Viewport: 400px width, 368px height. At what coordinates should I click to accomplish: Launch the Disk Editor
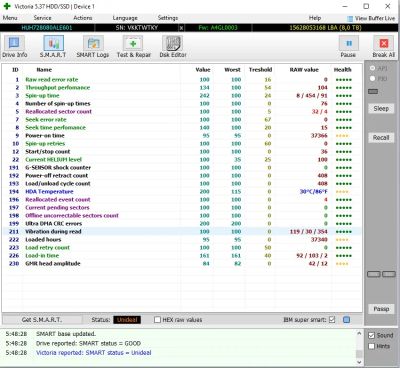tap(173, 47)
